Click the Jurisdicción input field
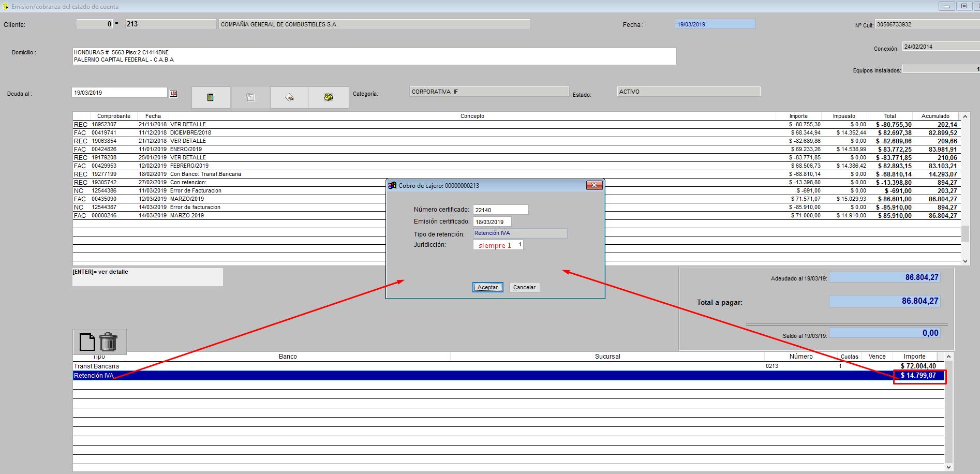Screen dimensions: 980x474 [x=498, y=245]
